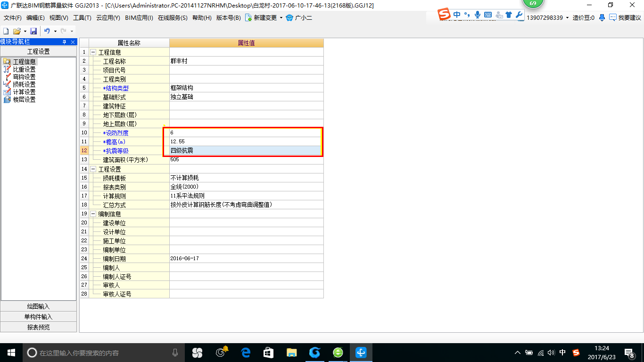The width and height of the screenshot is (644, 362).
Task: Click the Save floppy disk icon
Action: [x=33, y=31]
